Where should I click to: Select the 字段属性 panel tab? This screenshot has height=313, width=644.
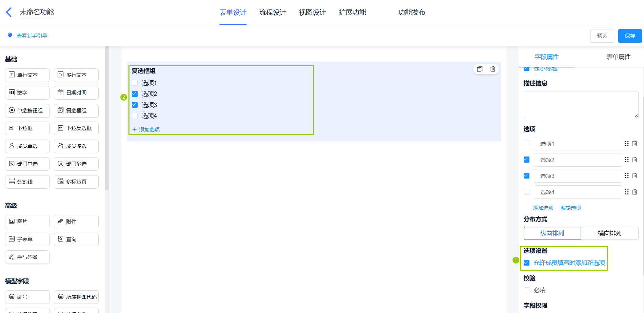tap(547, 57)
